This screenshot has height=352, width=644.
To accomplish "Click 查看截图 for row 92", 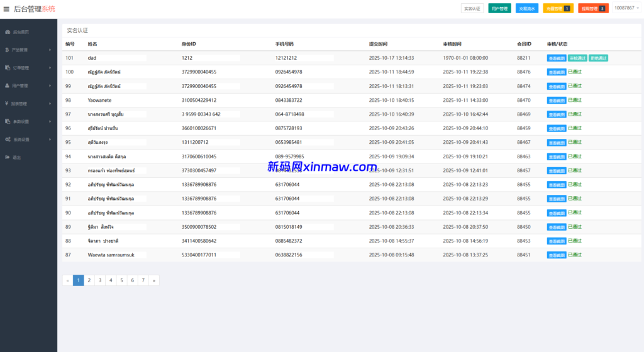I will coord(557,185).
